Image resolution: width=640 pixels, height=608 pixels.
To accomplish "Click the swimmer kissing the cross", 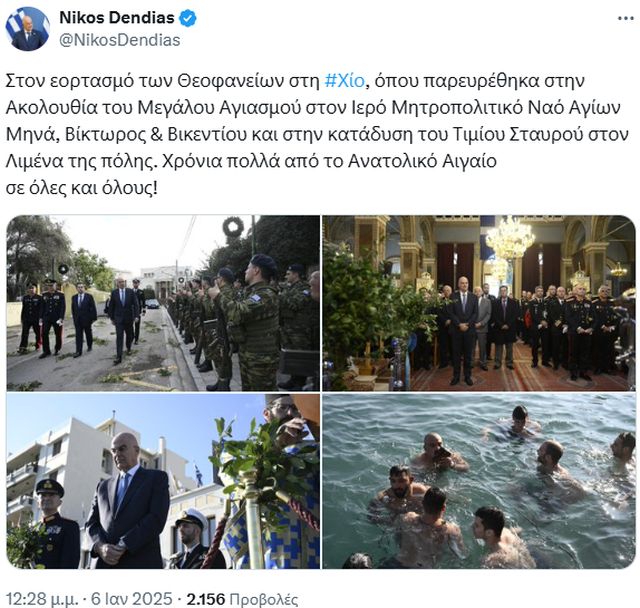I will tap(438, 453).
